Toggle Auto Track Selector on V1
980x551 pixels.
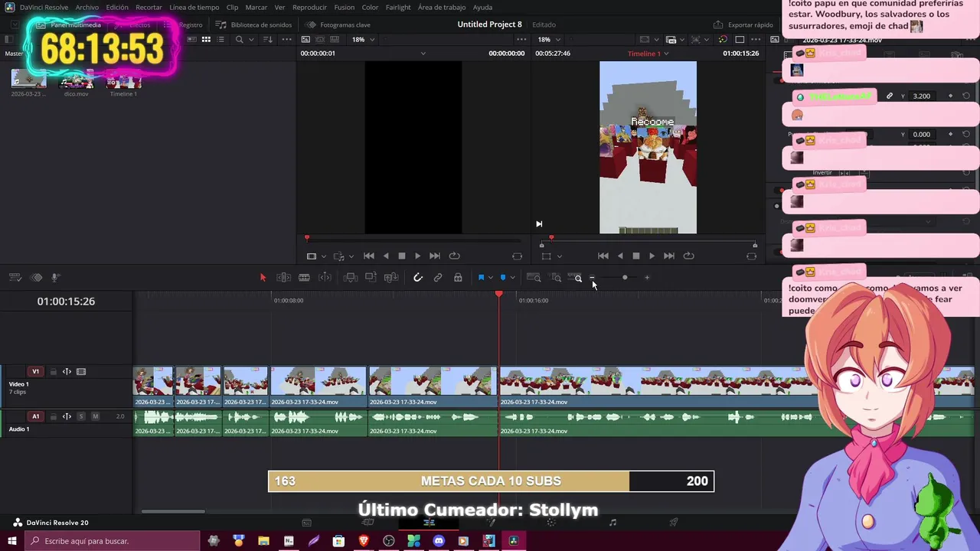67,372
